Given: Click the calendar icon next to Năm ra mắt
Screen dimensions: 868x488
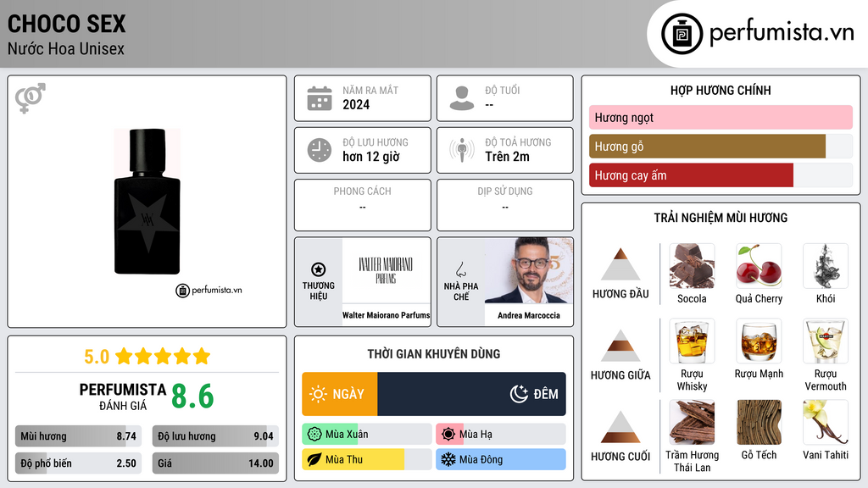Looking at the screenshot, I should 320,98.
